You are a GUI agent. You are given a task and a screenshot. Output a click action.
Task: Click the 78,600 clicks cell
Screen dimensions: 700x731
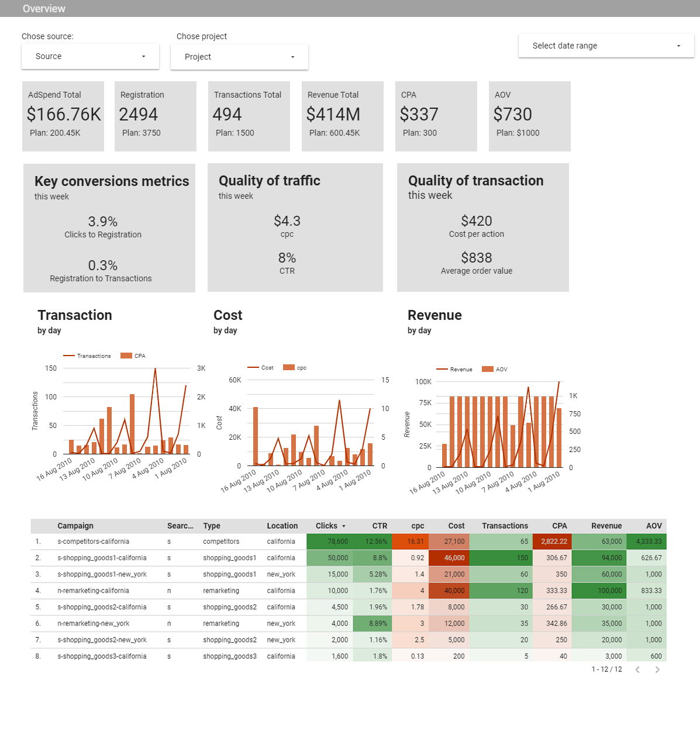click(330, 542)
